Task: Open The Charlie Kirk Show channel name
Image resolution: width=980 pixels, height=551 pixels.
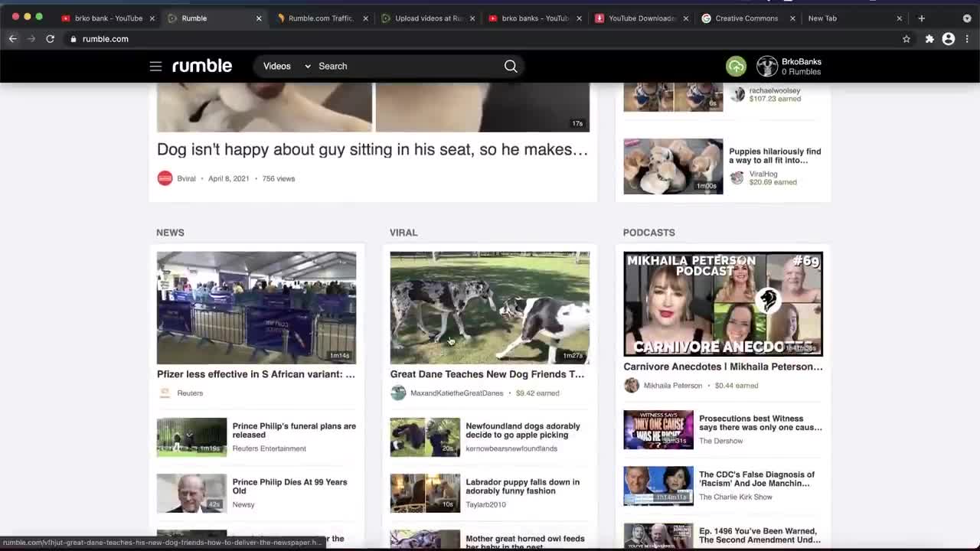Action: pos(736,497)
